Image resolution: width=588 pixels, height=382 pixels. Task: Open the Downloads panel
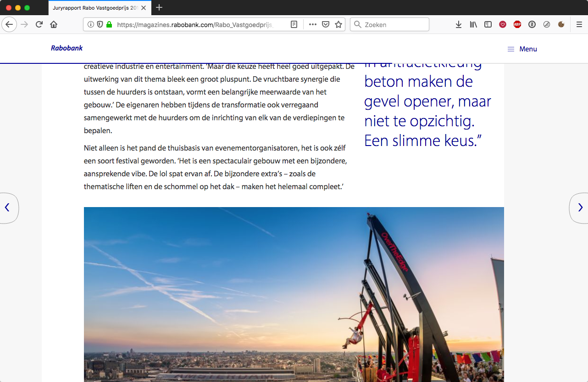coord(458,25)
